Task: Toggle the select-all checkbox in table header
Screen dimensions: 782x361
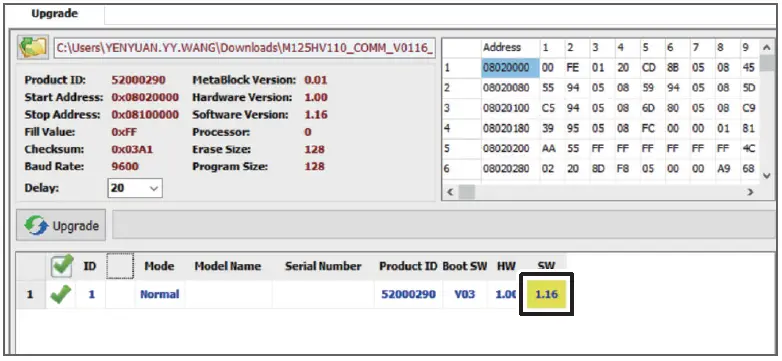Action: coord(62,266)
